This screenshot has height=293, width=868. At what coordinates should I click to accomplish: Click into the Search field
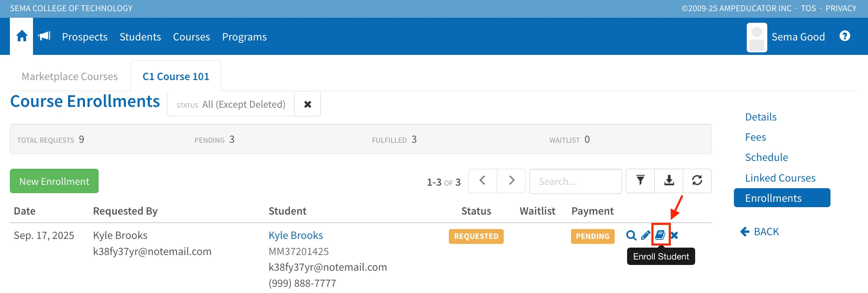[x=576, y=181]
